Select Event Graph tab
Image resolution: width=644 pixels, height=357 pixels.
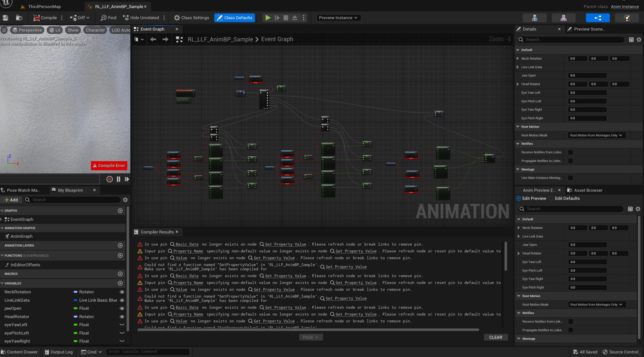pyautogui.click(x=152, y=29)
